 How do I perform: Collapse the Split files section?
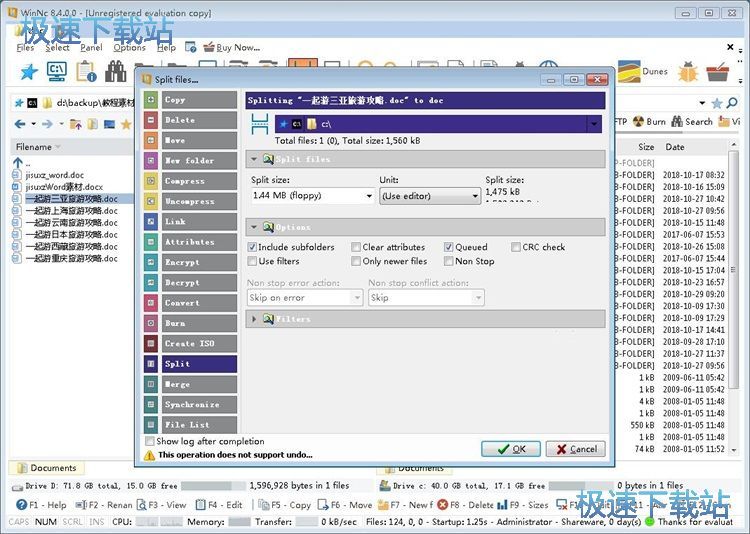tap(254, 159)
